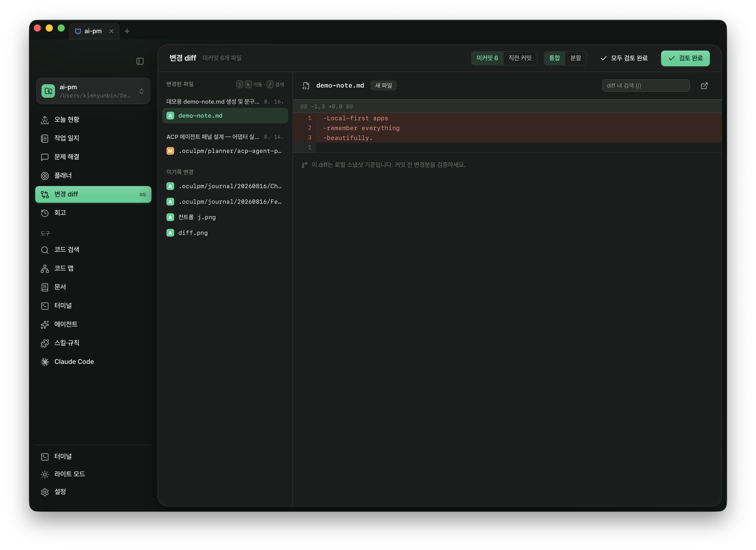
Task: Select the 미커밋 6 filter
Action: click(x=487, y=58)
